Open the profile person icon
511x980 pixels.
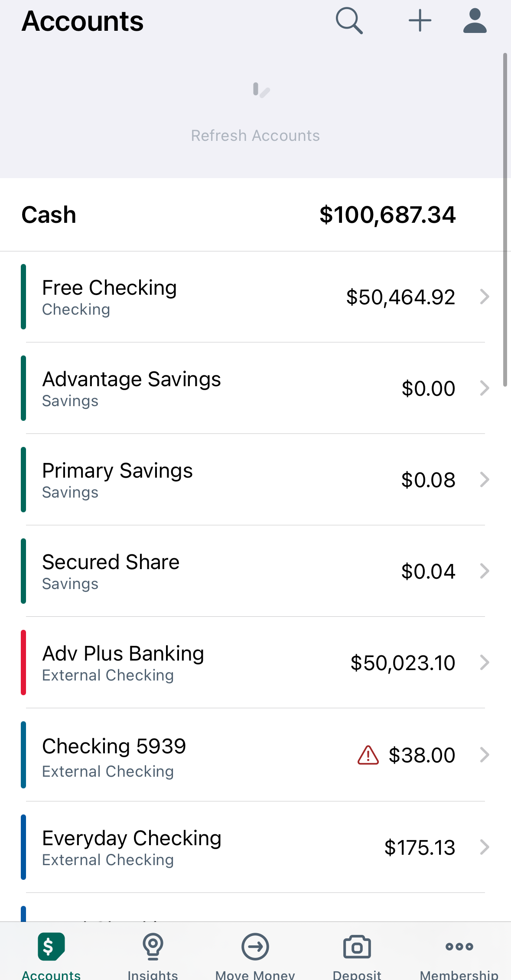pyautogui.click(x=475, y=20)
